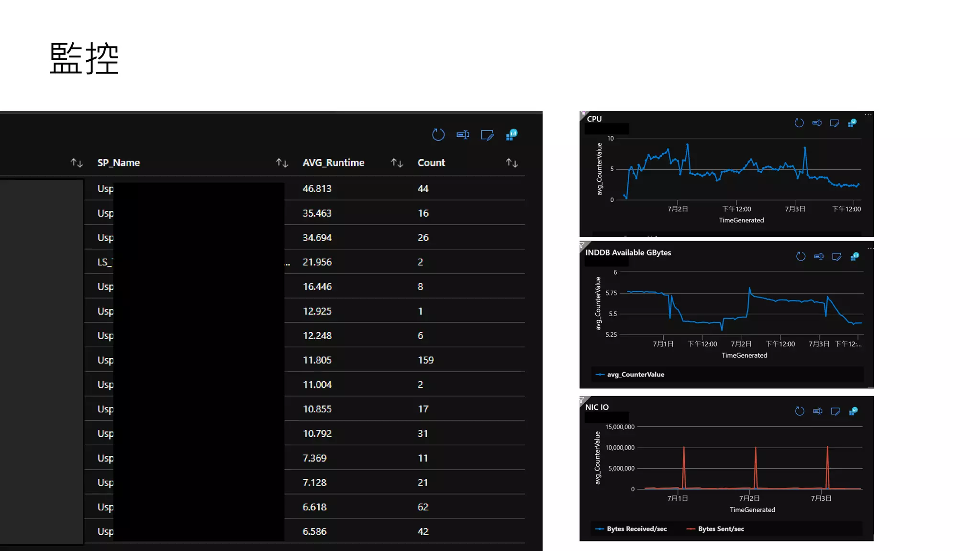
Task: Select the row with AVG_Runtime 46.813
Action: (x=317, y=189)
